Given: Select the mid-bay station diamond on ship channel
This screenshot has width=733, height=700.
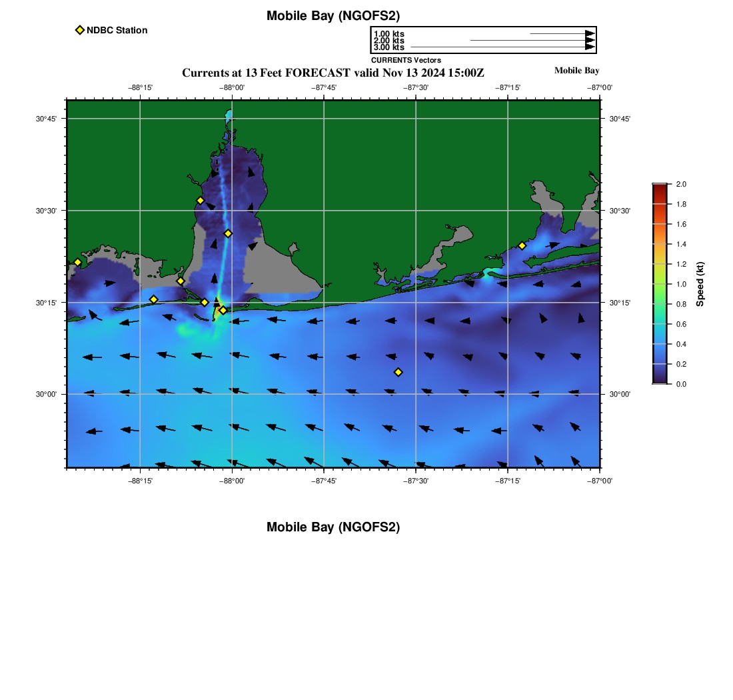Looking at the screenshot, I should point(228,233).
